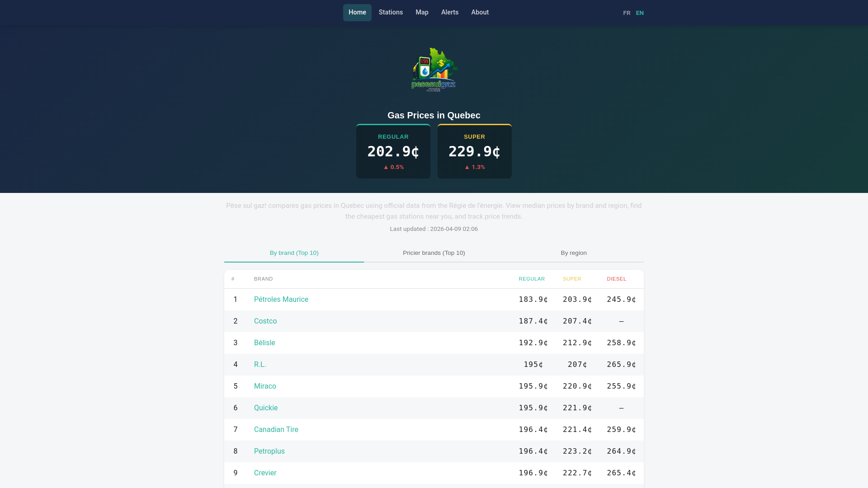Screen dimensions: 868x488
Task: Click the Regular 202.9¢ price card
Action: 393,151
